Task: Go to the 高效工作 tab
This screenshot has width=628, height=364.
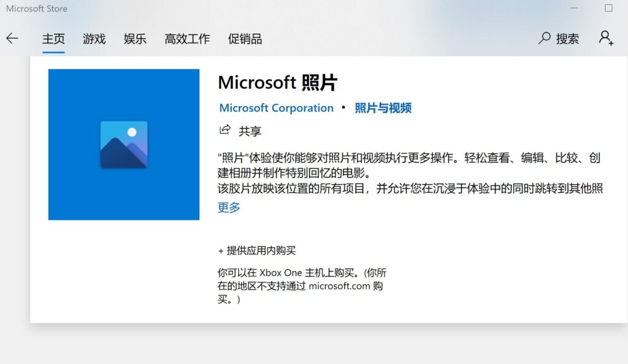Action: 187,39
